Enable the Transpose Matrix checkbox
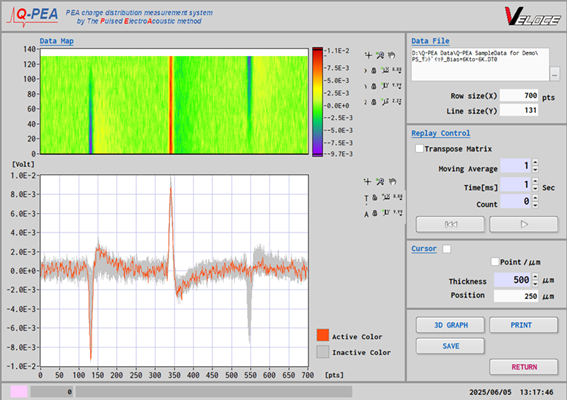This screenshot has width=567, height=400. pos(419,149)
